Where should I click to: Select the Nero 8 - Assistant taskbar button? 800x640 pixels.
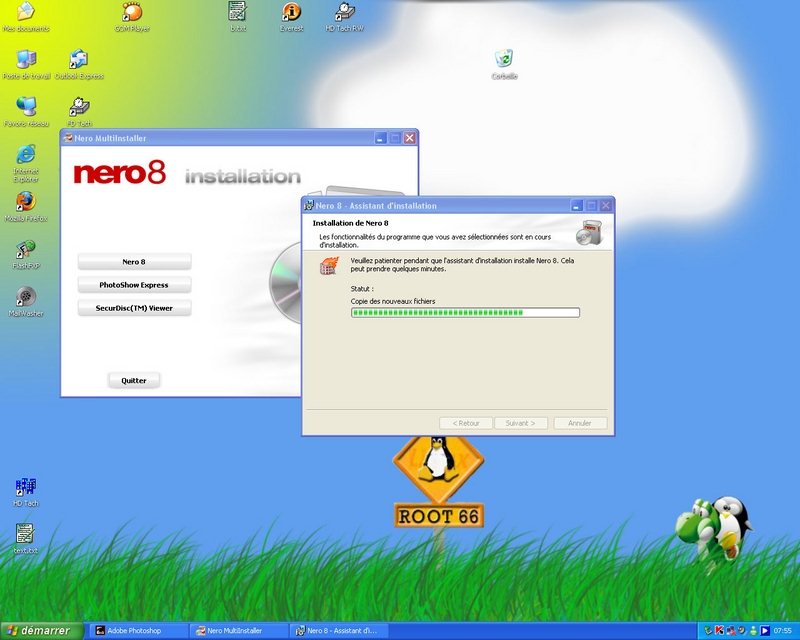pyautogui.click(x=339, y=631)
